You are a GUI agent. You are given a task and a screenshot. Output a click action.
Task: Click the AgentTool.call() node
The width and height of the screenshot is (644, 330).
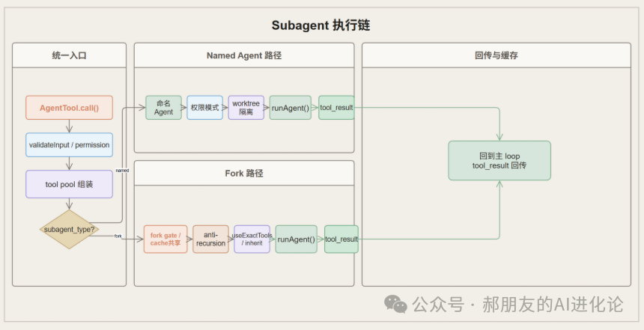tap(69, 108)
